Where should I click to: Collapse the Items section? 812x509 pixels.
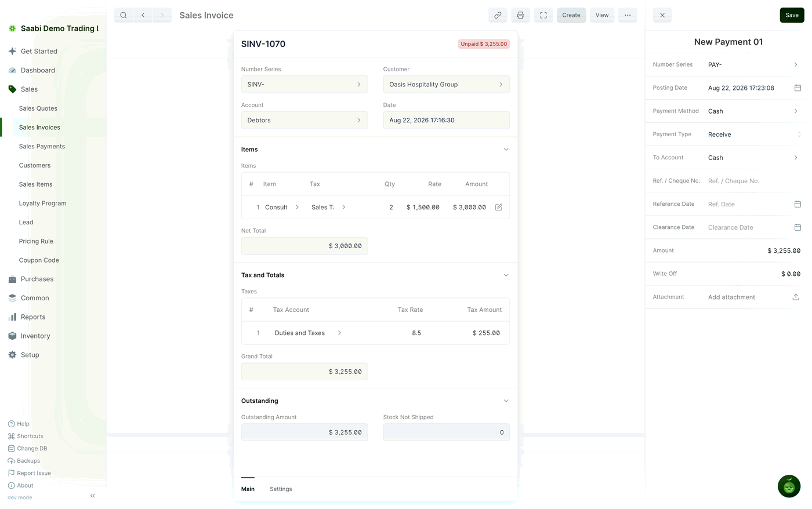(506, 150)
